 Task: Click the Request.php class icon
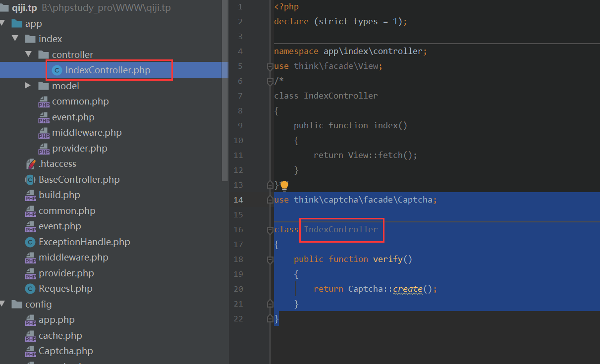click(30, 288)
